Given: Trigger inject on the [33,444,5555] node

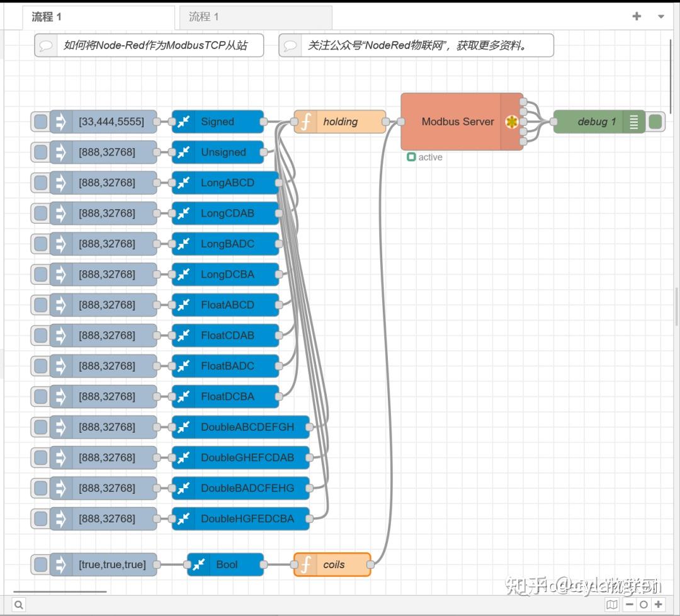Looking at the screenshot, I should point(40,122).
